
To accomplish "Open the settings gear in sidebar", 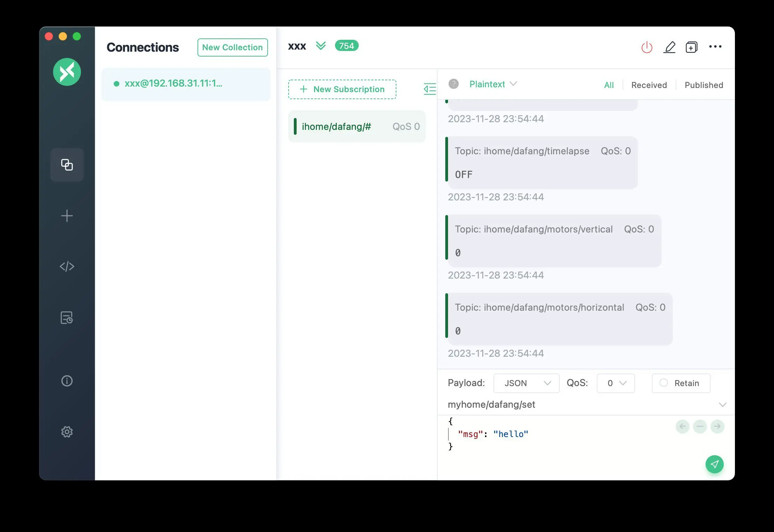I will click(67, 432).
